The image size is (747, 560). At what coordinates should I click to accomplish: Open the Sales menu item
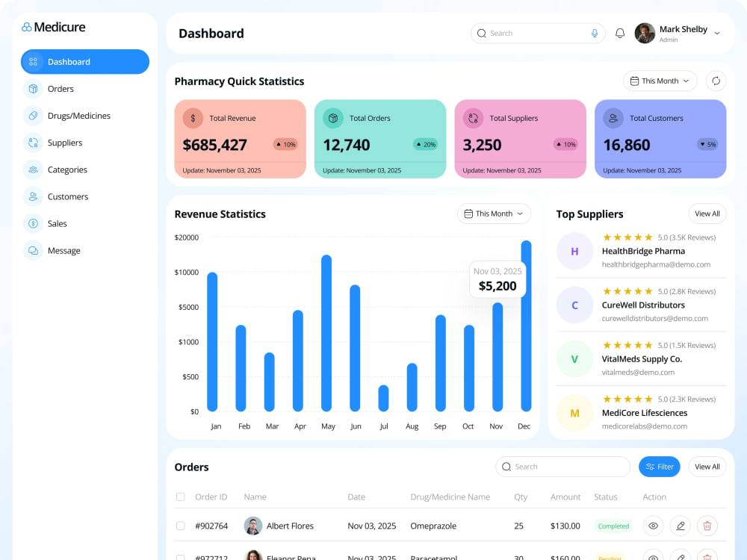58,223
